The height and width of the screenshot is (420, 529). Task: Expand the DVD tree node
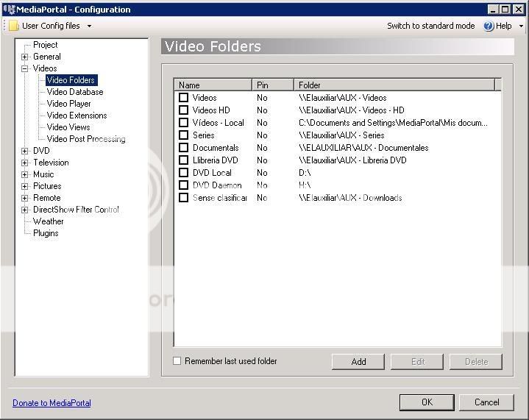coord(24,151)
